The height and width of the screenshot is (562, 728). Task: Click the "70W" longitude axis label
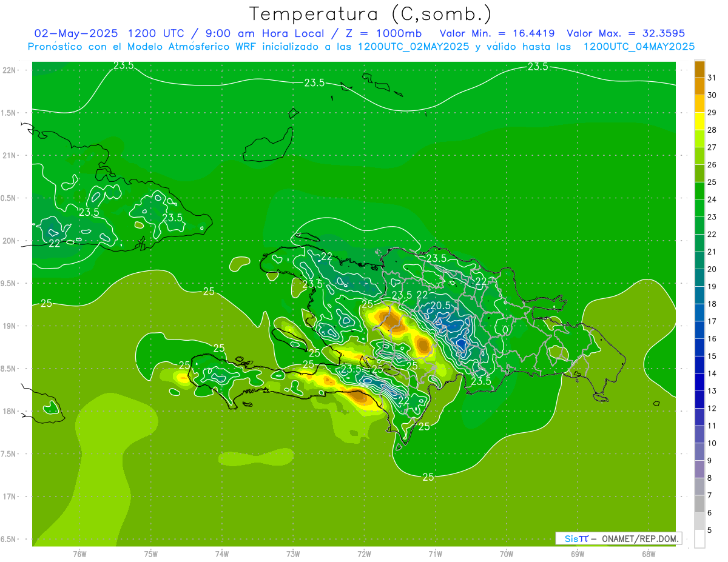tap(507, 554)
